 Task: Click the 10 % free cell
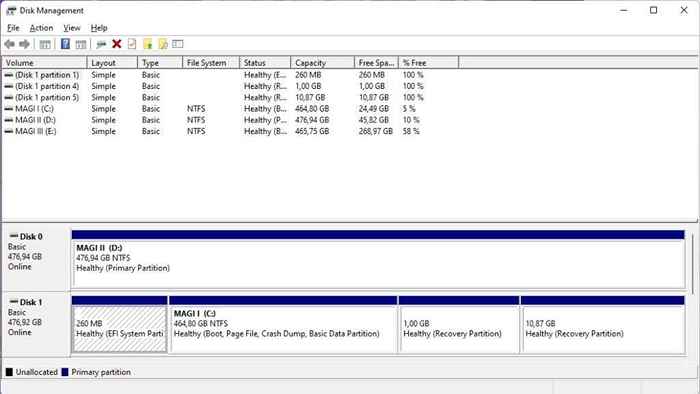click(x=411, y=120)
